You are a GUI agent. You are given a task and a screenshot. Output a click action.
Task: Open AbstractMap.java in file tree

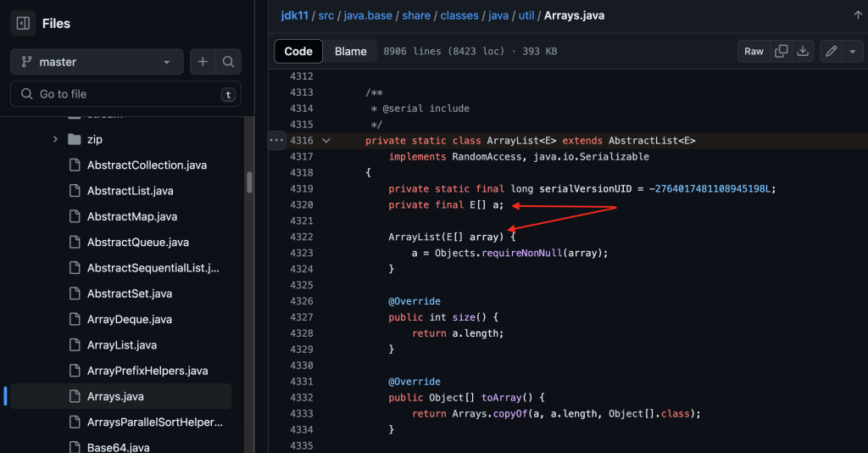(x=131, y=216)
